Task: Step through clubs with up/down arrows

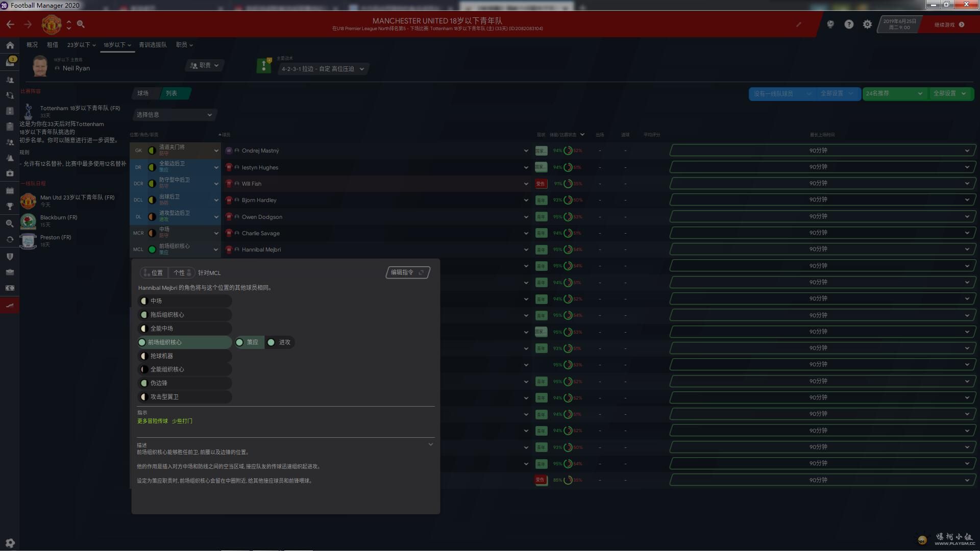Action: (69, 24)
